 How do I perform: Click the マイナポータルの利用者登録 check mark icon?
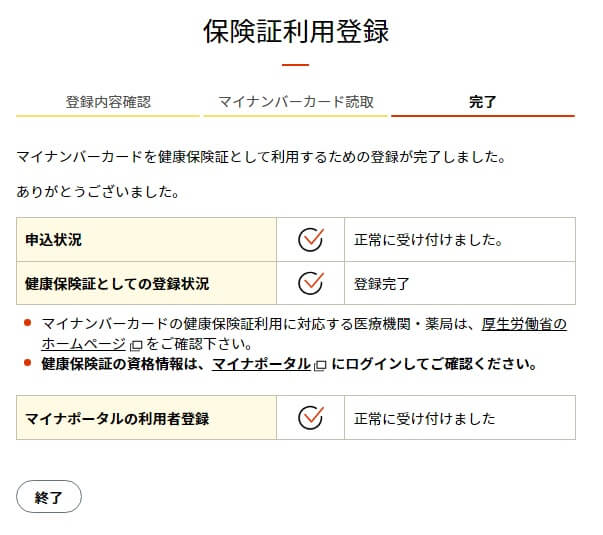point(311,418)
